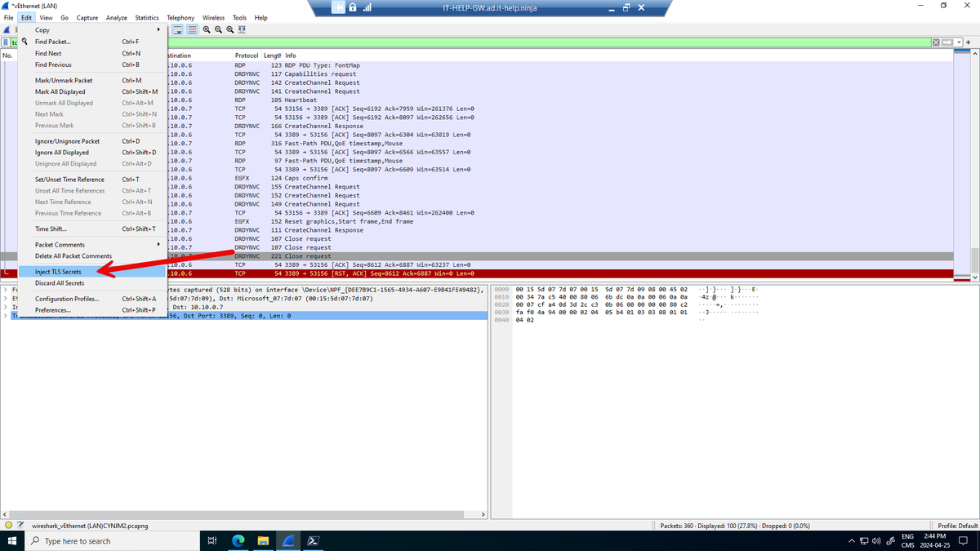980x551 pixels.
Task: Click the ENG CMS language indicator in tray
Action: [907, 540]
